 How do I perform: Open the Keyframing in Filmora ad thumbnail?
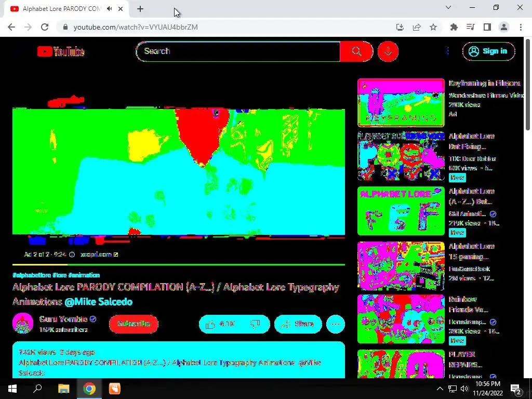point(401,102)
